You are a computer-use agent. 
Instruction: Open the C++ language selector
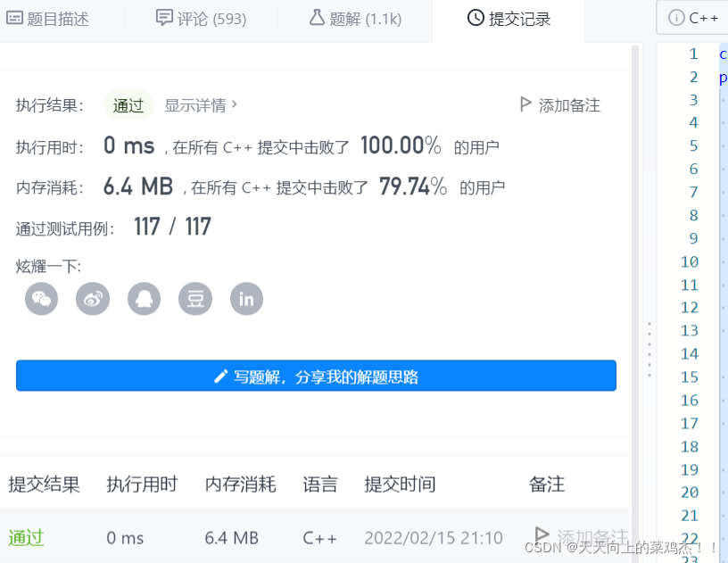(702, 17)
